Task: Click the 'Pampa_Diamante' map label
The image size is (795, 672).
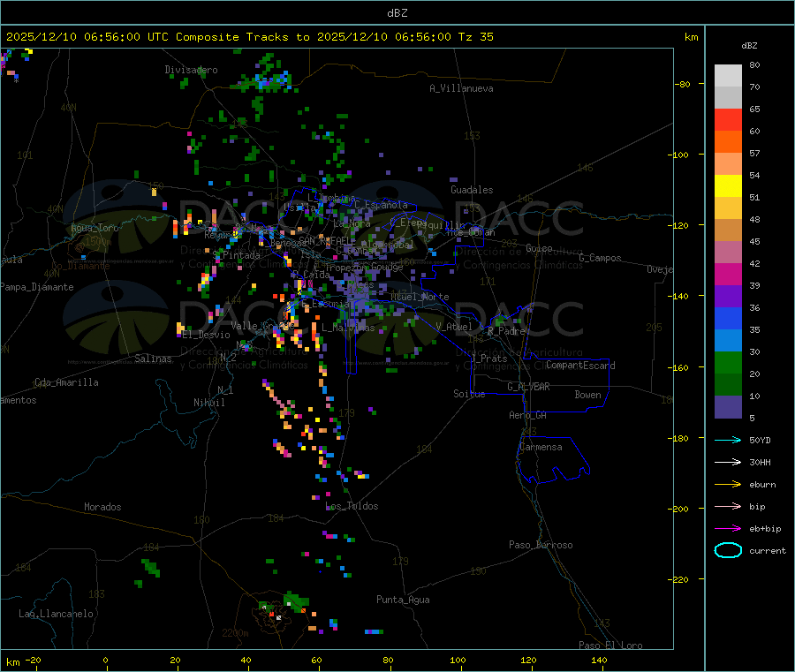Action: (x=37, y=287)
